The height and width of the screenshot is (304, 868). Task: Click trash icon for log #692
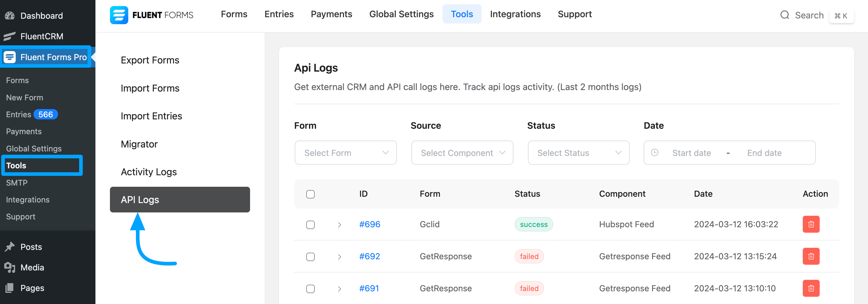click(x=811, y=256)
